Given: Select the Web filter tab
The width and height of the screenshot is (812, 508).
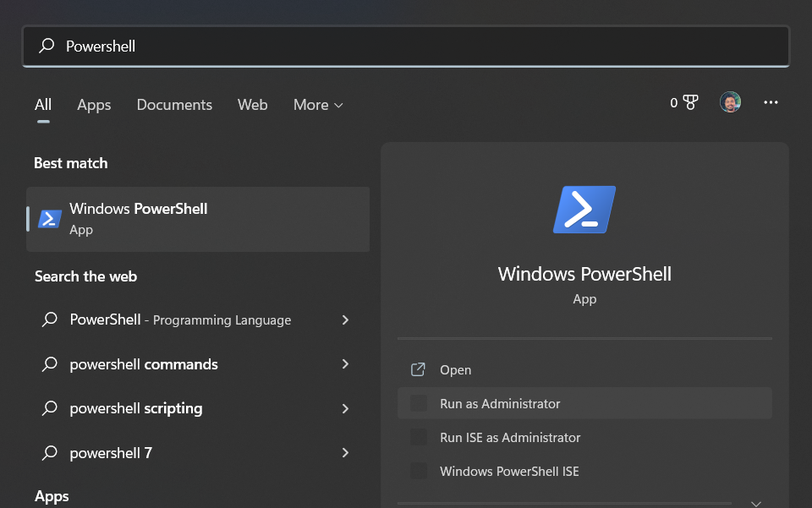Looking at the screenshot, I should (252, 105).
